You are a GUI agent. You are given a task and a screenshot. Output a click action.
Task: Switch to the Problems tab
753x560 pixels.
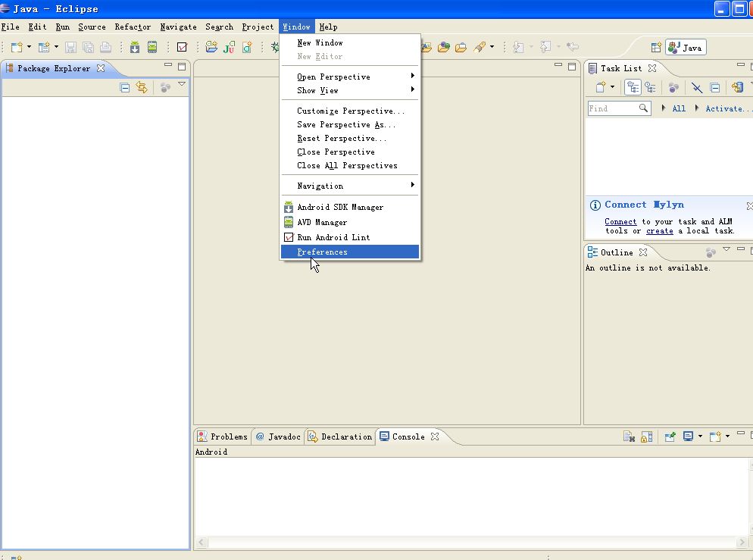pos(223,436)
